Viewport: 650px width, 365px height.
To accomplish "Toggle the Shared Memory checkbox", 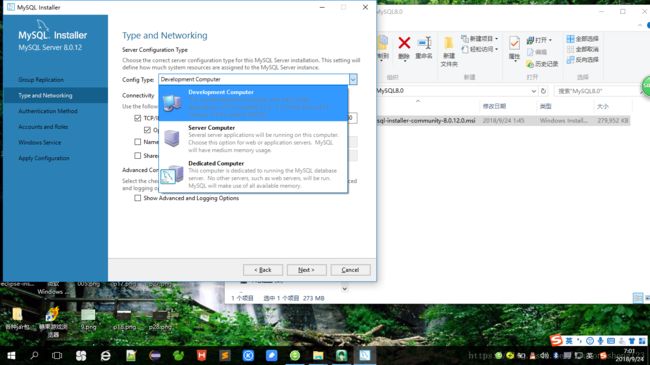I will coord(138,156).
